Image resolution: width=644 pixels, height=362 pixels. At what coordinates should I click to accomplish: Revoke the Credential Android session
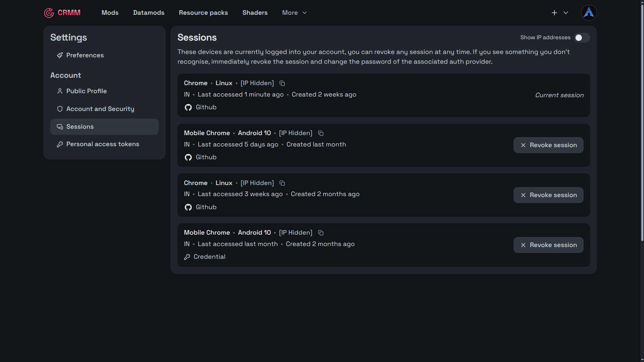[548, 245]
